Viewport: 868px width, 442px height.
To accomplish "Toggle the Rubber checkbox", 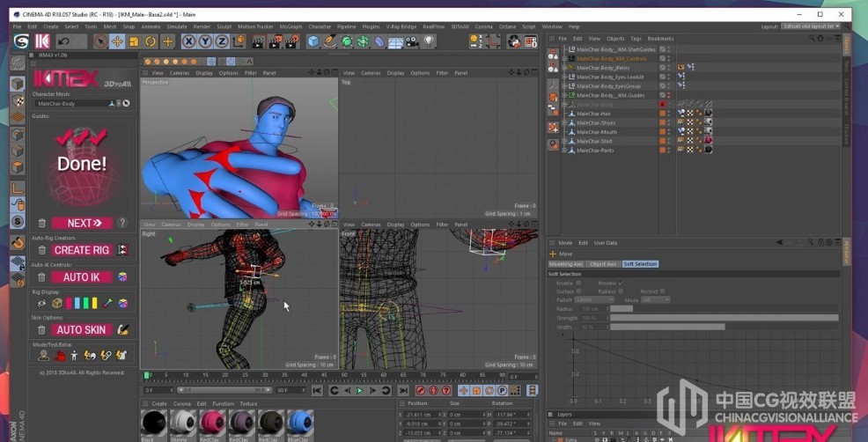I will coord(621,291).
